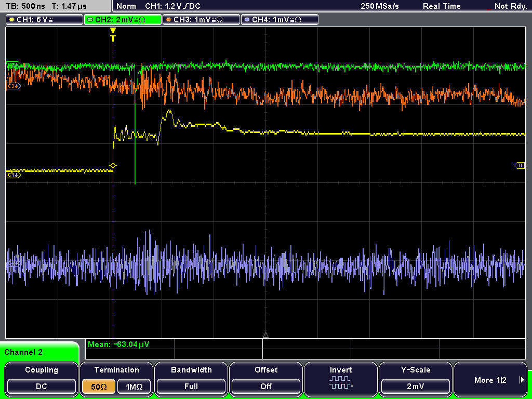Open the Coupling DC setting

coord(42,379)
